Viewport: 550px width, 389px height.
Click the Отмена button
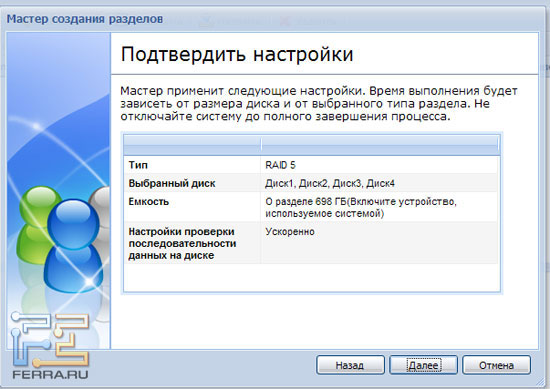pos(496,365)
